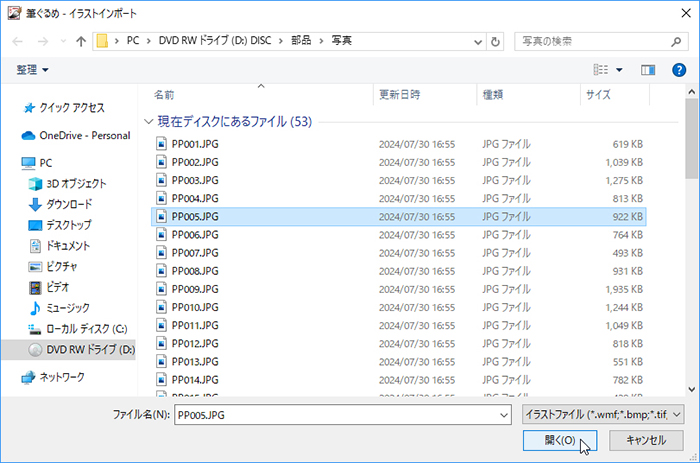Toggle the preview pane icon
The width and height of the screenshot is (700, 463).
click(647, 70)
